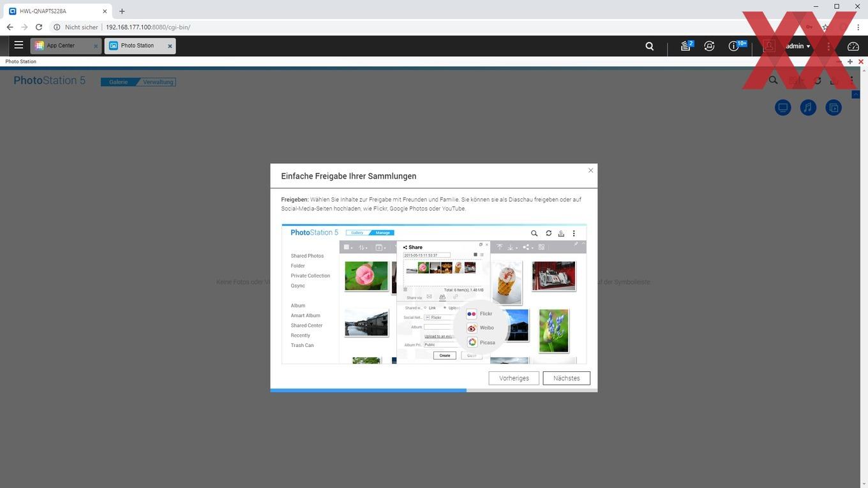The width and height of the screenshot is (868, 488).
Task: Select the HWL-QNAPTS228A browser tab
Action: click(56, 11)
